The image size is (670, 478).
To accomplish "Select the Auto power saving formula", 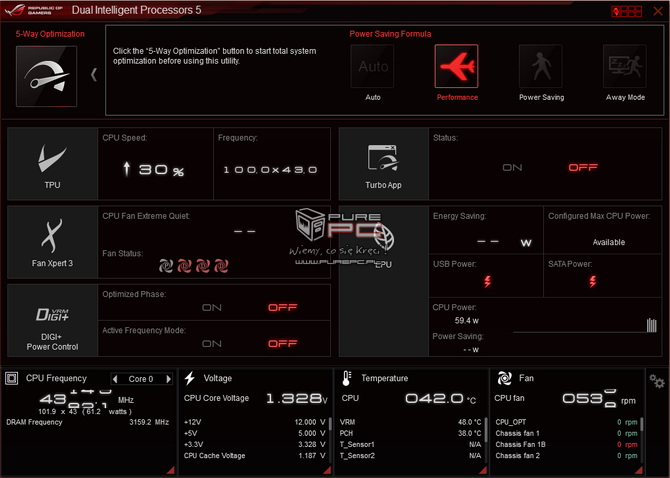I will [372, 66].
